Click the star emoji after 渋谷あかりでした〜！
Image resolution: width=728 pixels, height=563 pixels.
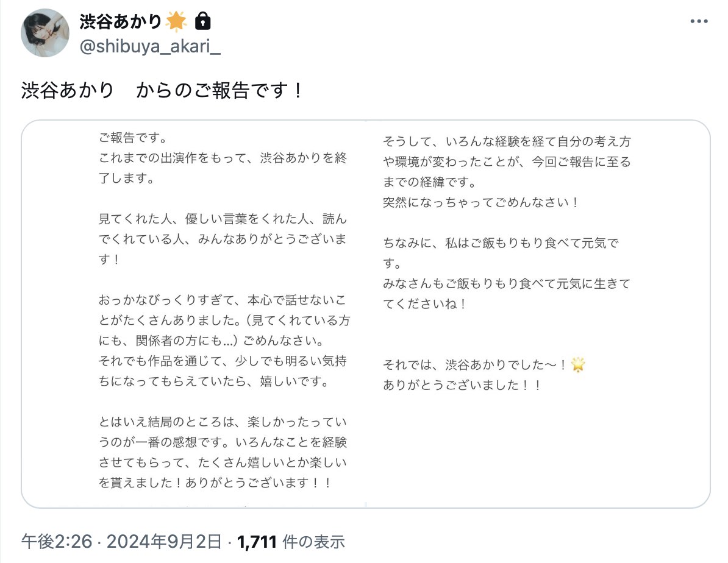(578, 365)
